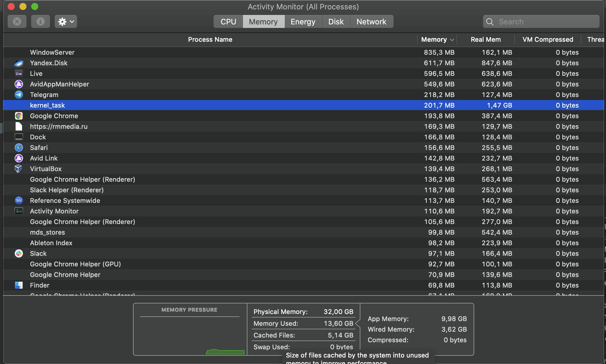Select the Ableton Index row
This screenshot has width=606, height=364.
303,243
